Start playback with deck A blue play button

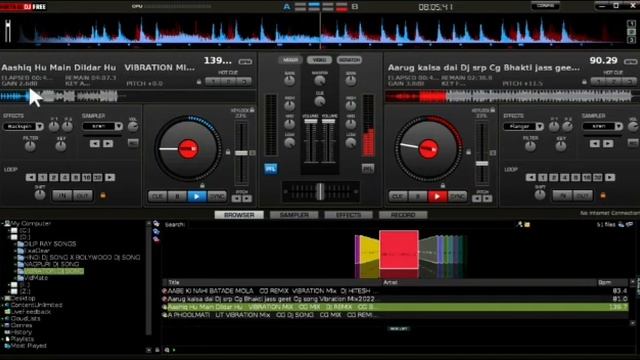[x=196, y=196]
